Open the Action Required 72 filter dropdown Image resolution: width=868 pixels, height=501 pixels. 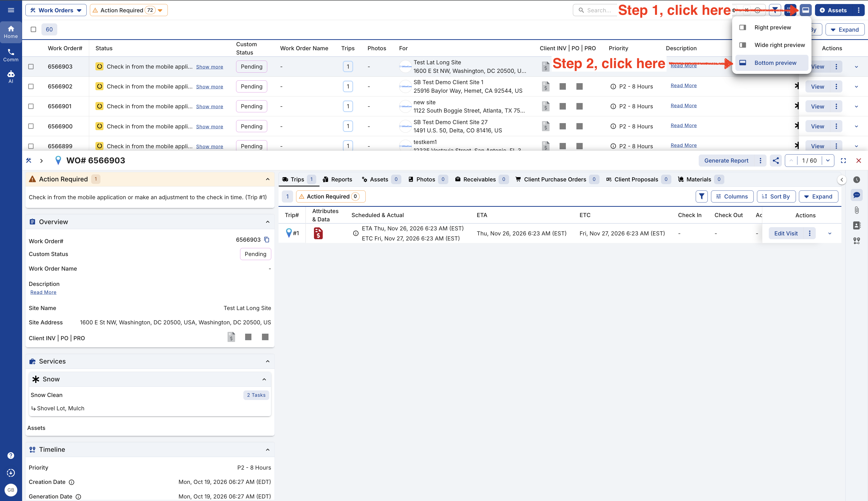(x=129, y=10)
